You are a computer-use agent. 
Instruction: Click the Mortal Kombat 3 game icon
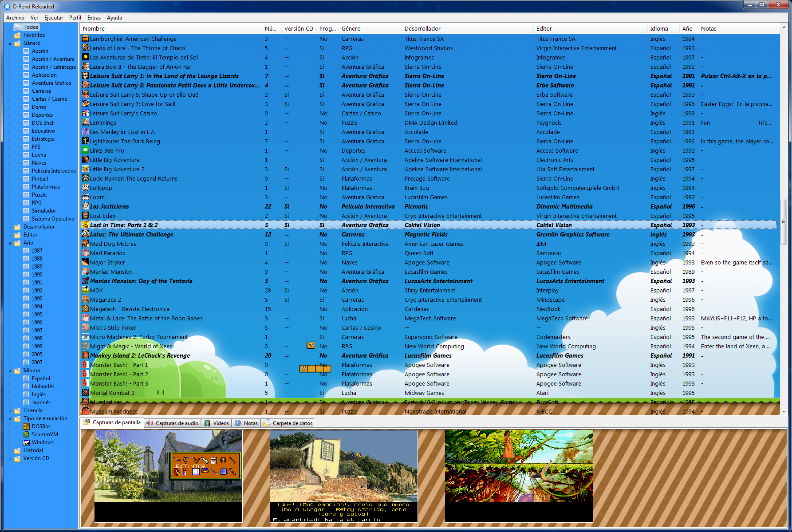pyautogui.click(x=86, y=393)
